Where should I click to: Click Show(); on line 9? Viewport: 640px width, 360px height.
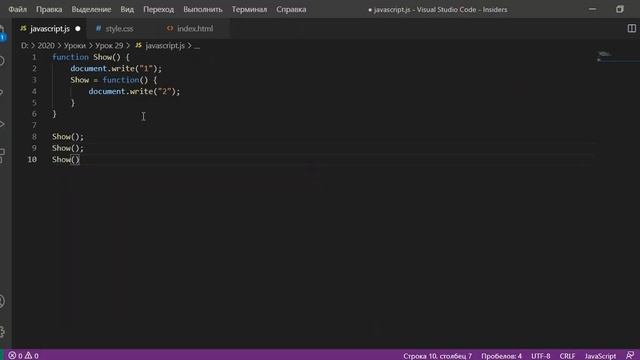point(68,148)
